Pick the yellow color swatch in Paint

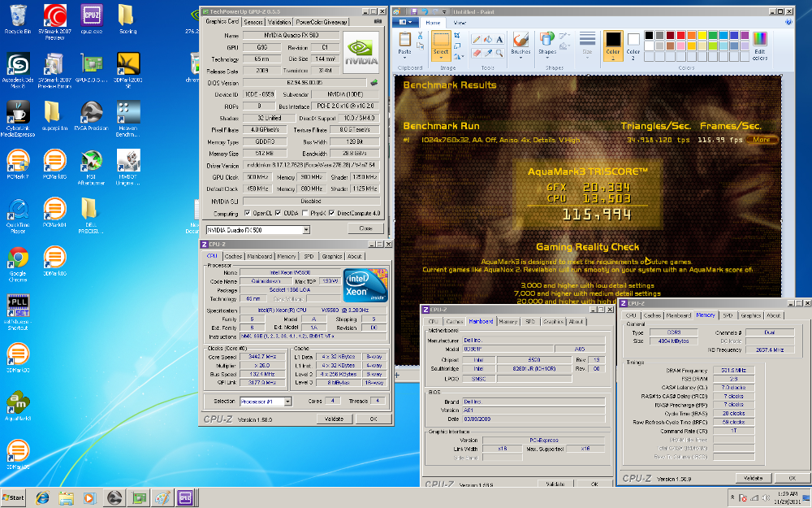click(x=702, y=35)
